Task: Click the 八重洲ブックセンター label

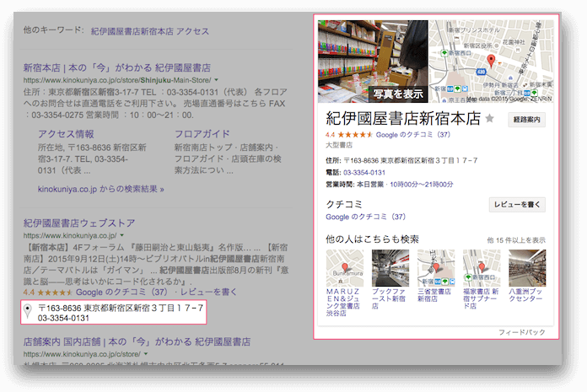Action: 525,295
